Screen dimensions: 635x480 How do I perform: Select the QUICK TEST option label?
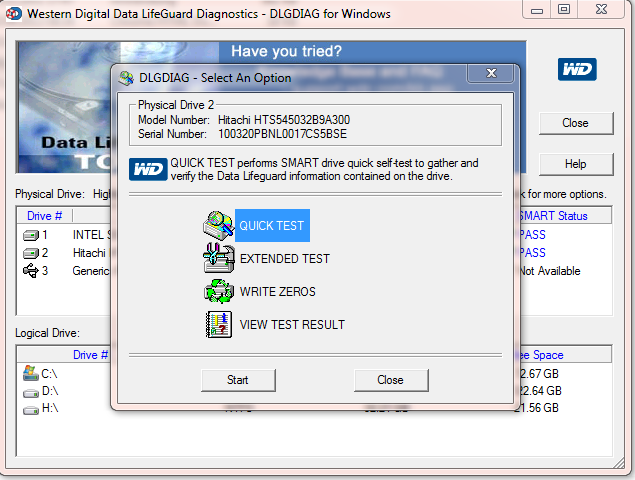(272, 226)
